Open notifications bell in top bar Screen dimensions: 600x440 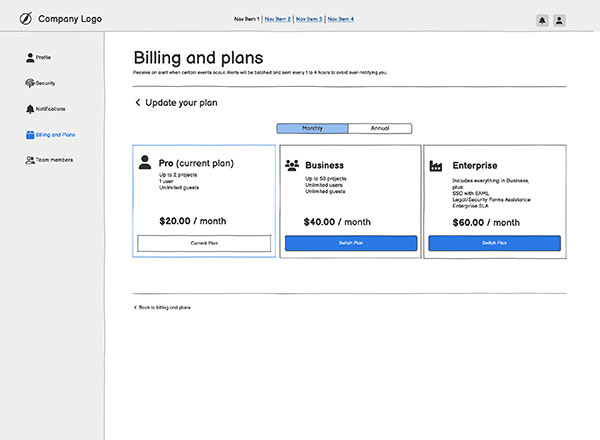point(542,20)
